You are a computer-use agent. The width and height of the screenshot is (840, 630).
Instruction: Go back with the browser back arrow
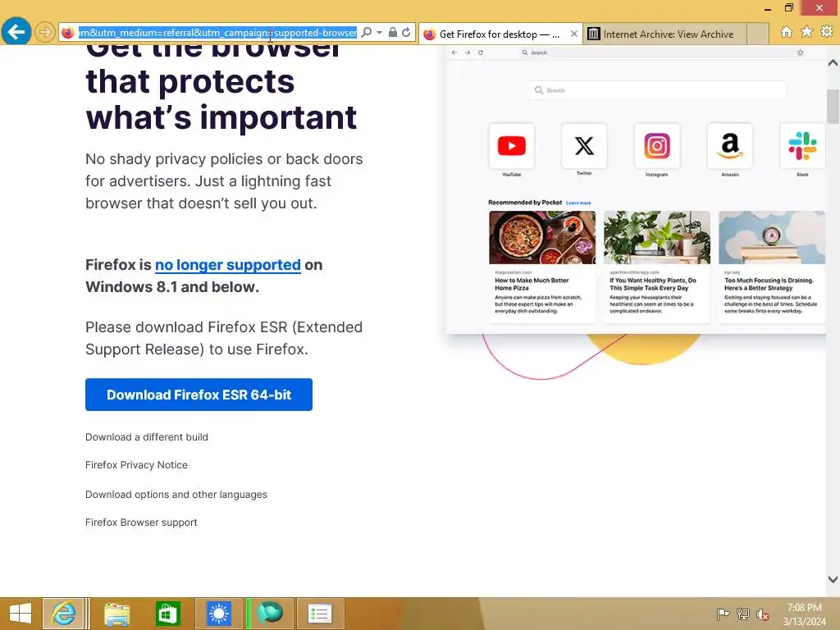pyautogui.click(x=16, y=32)
